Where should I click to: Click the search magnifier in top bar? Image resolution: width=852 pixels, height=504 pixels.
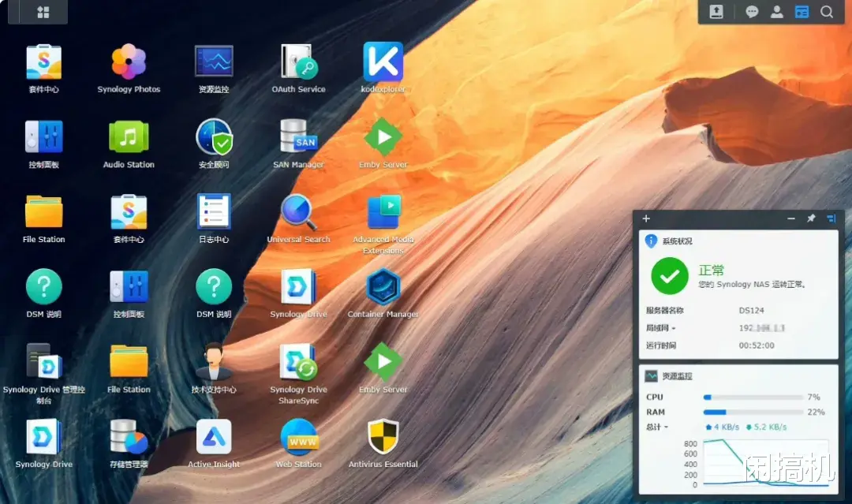click(x=827, y=12)
